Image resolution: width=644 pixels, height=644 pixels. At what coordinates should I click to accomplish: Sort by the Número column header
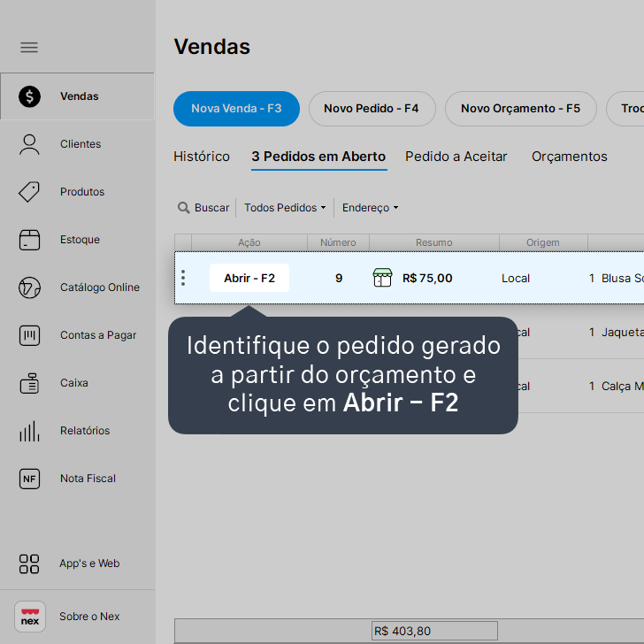(x=338, y=242)
